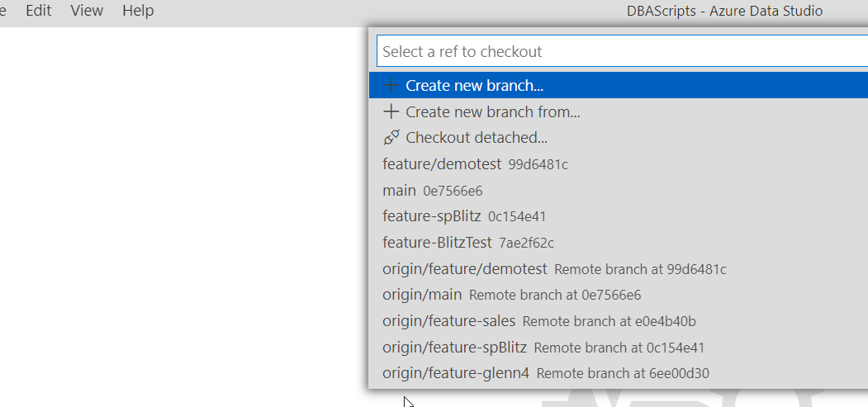
Task: Switch to feature-BlitzTest branch
Action: click(438, 244)
